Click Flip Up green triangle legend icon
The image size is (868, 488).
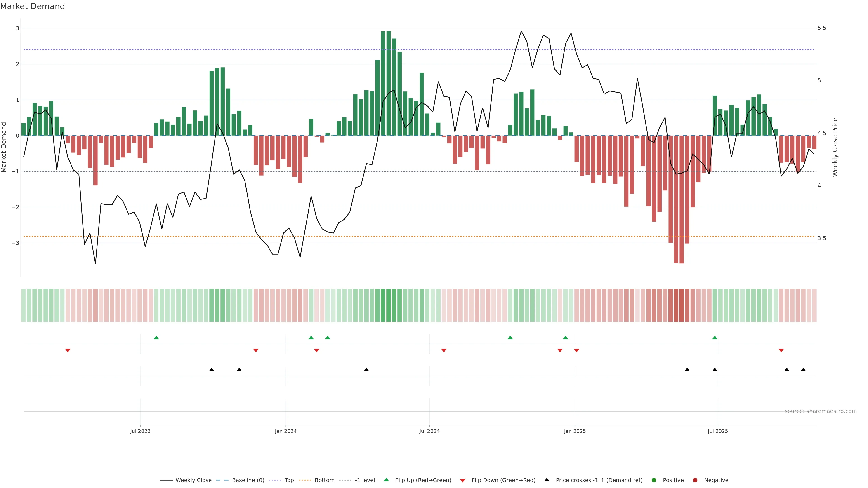coord(386,480)
